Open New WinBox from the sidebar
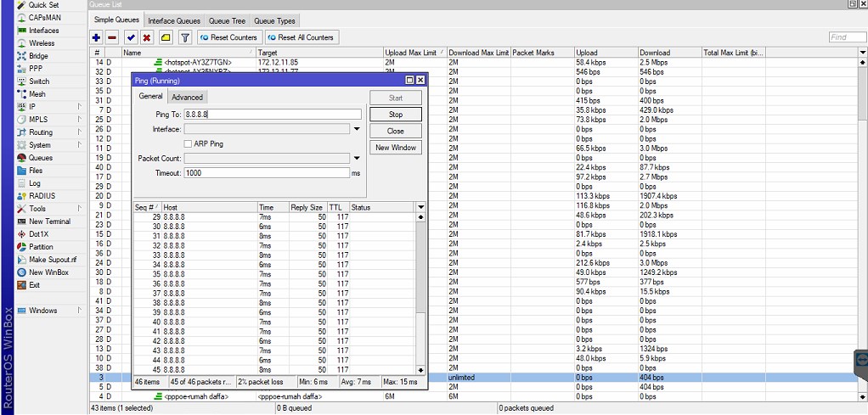 [42, 272]
